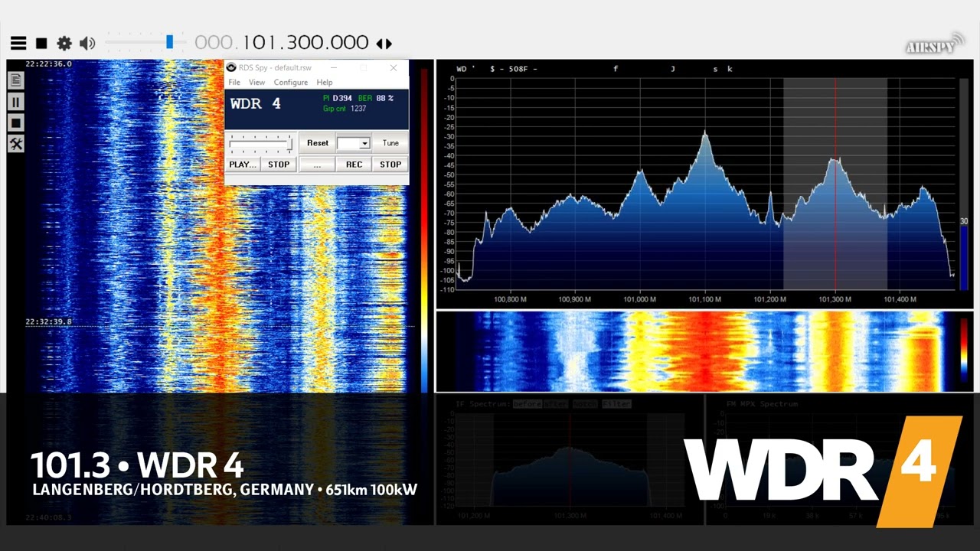980x551 pixels.
Task: Click the 101.300.000 frequency display
Action: (282, 43)
